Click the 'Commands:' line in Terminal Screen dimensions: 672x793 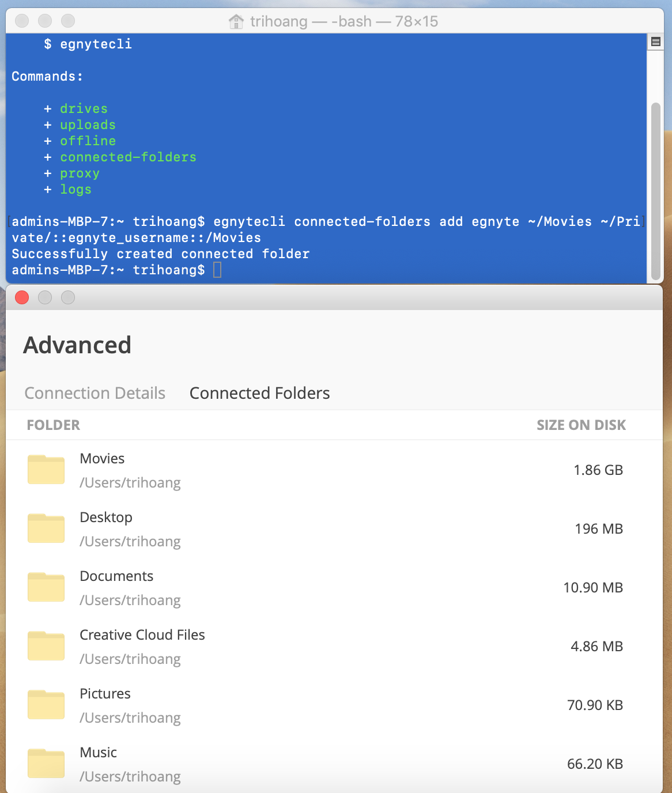click(x=47, y=76)
